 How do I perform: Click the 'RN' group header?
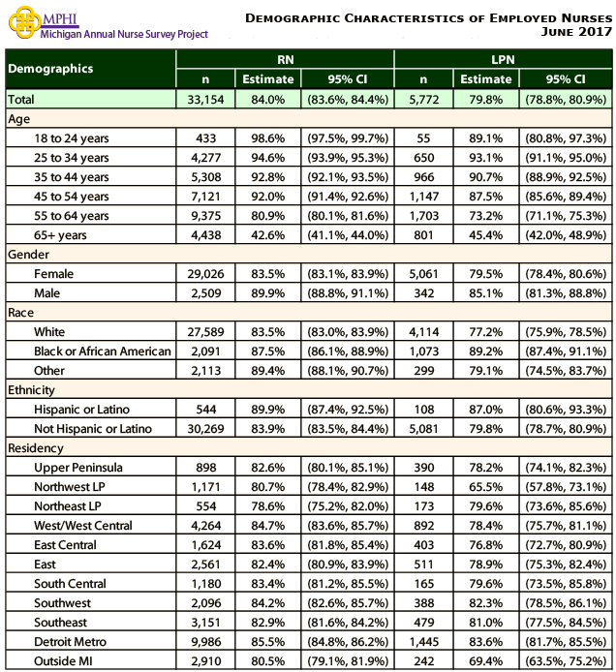285,60
